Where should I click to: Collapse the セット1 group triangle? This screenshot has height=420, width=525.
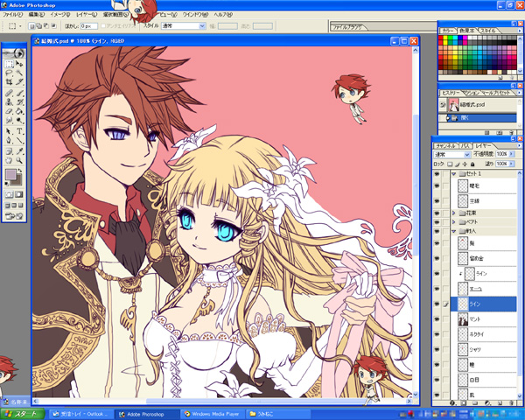[x=454, y=174]
